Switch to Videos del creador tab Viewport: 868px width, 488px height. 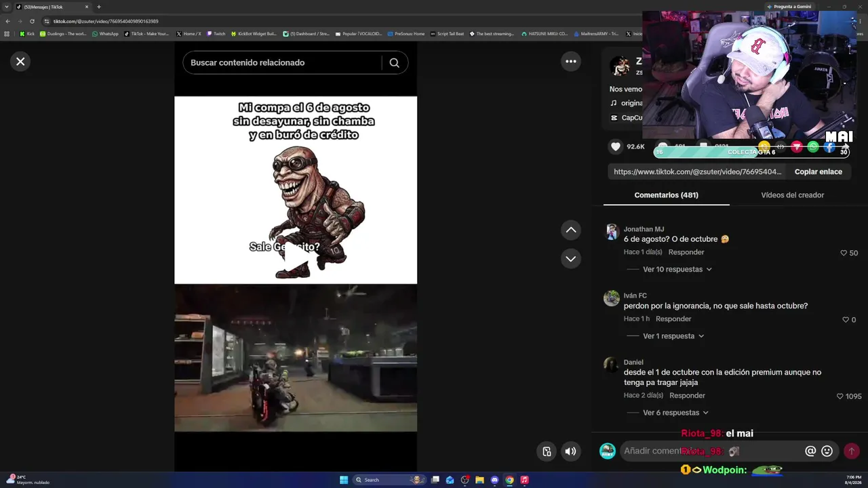pyautogui.click(x=793, y=195)
